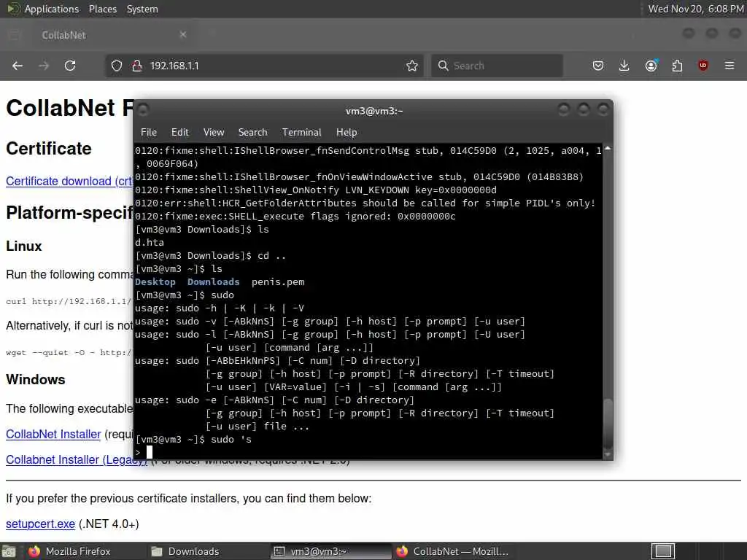The height and width of the screenshot is (560, 747).
Task: Open the Places menu
Action: tap(102, 9)
